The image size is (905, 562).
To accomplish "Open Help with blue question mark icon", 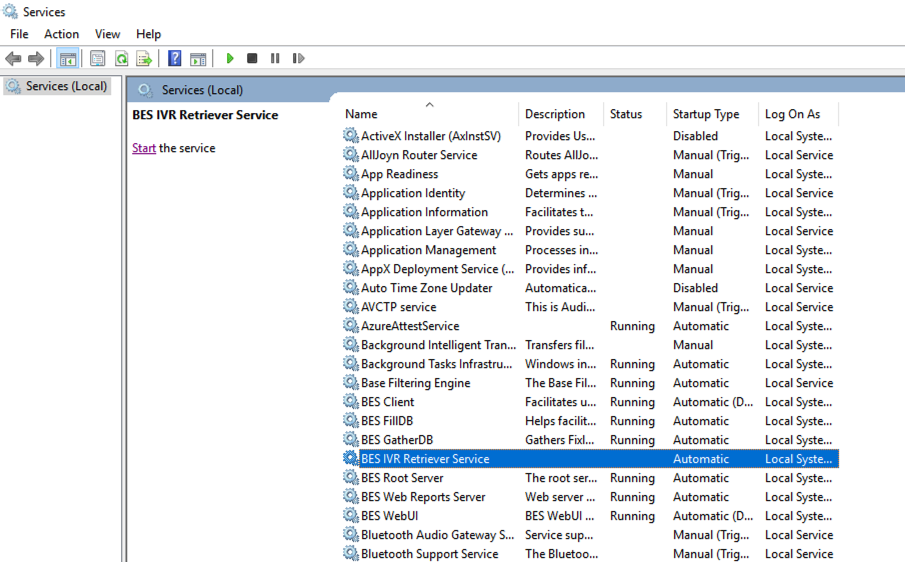I will click(x=175, y=59).
